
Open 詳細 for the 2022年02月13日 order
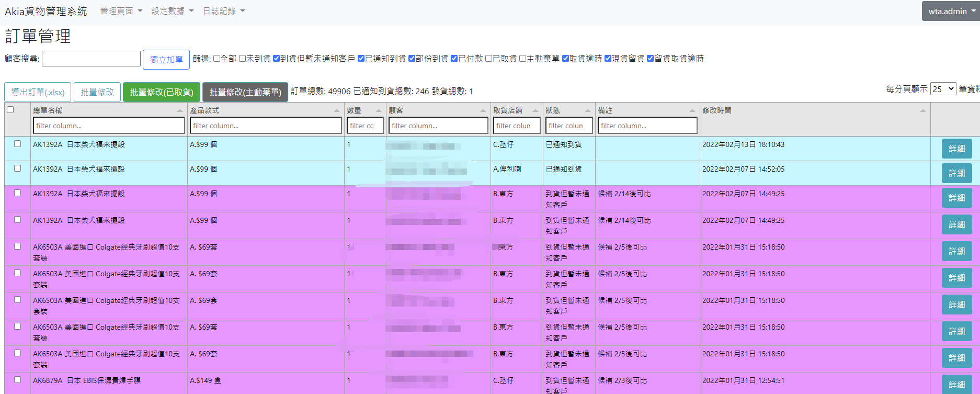click(x=957, y=149)
